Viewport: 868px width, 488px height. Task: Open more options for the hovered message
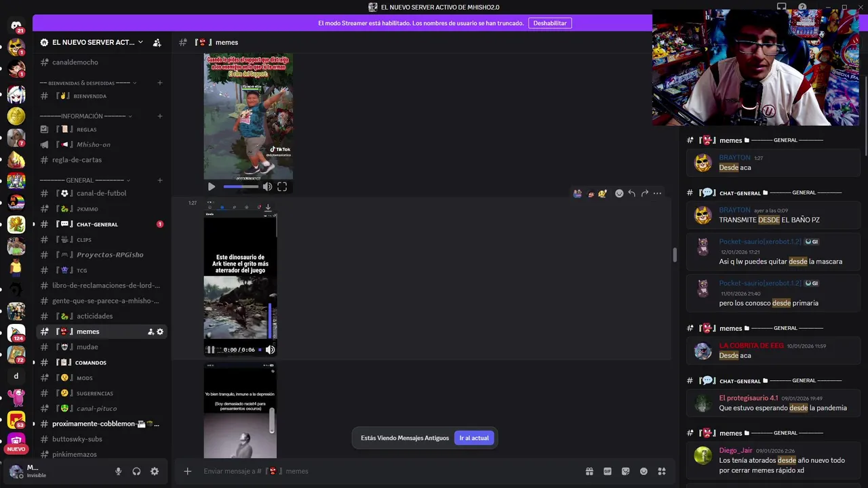pos(657,193)
